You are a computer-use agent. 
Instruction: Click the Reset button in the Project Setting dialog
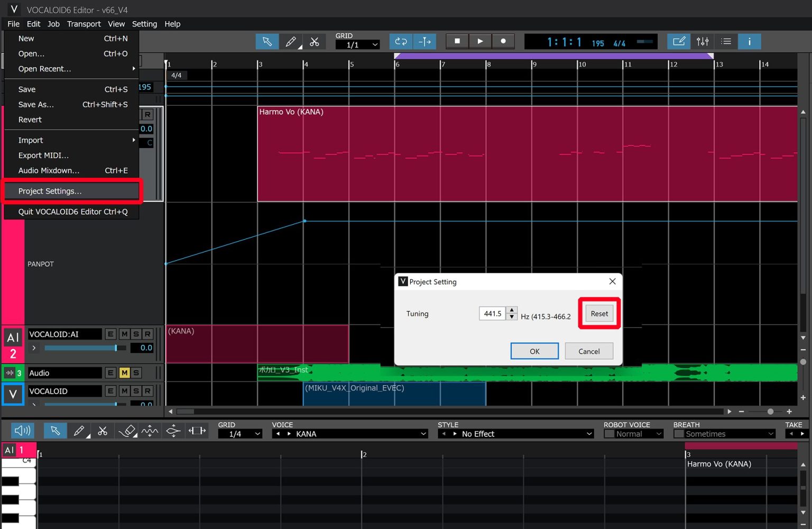[x=599, y=313]
